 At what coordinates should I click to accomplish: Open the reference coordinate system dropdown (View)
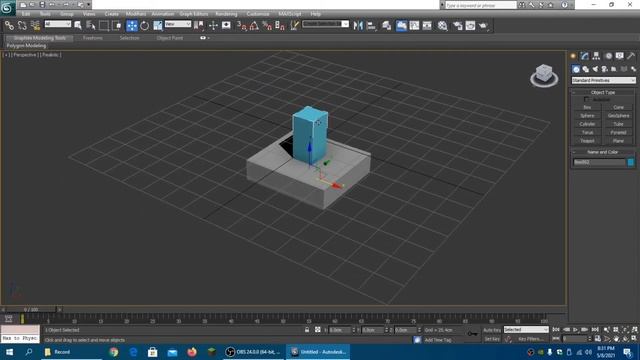tap(178, 24)
